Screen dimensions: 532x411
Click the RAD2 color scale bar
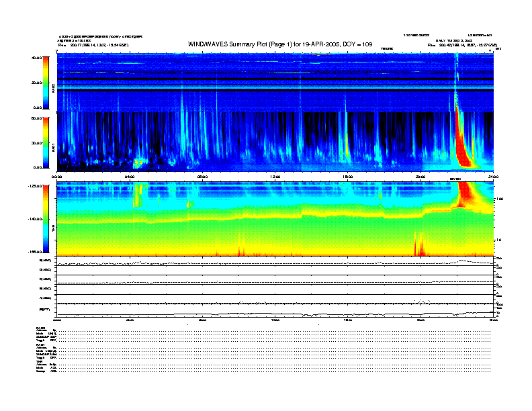click(46, 83)
